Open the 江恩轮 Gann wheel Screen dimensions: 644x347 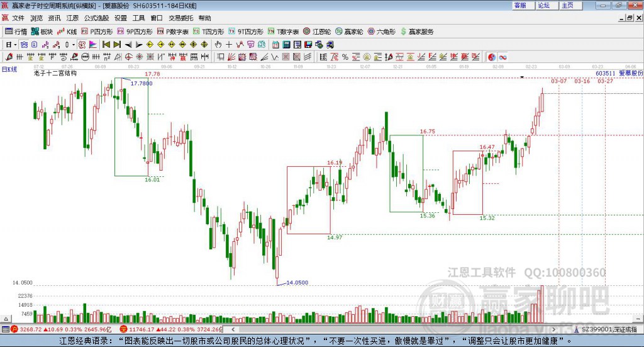pos(317,31)
